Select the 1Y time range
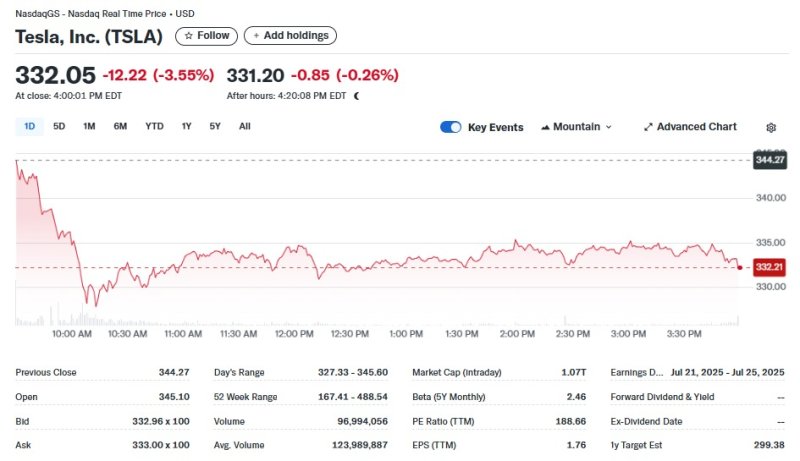800x461 pixels. [186, 126]
